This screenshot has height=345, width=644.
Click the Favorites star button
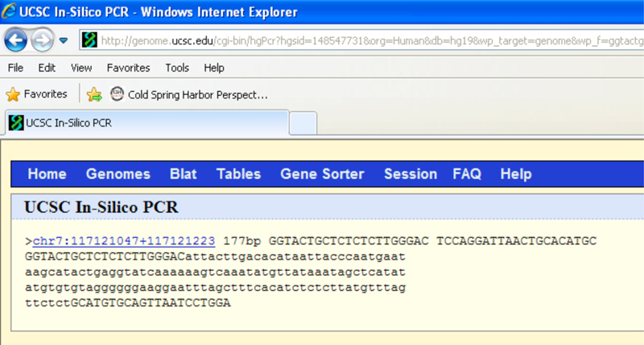click(36, 94)
